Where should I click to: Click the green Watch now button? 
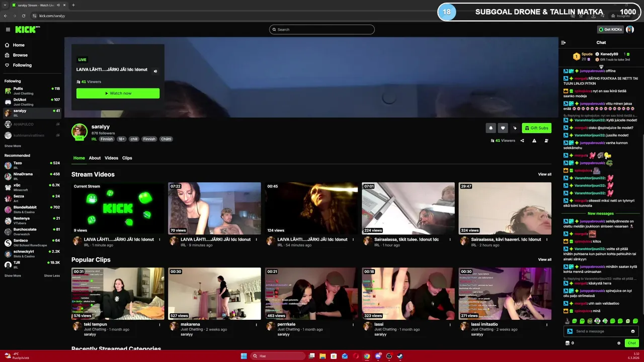[x=118, y=93]
